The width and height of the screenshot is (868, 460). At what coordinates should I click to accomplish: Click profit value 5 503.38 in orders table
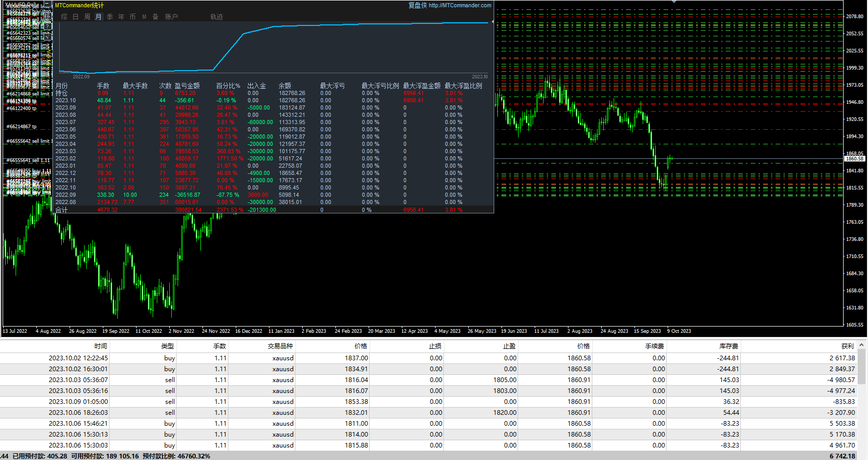click(x=842, y=423)
